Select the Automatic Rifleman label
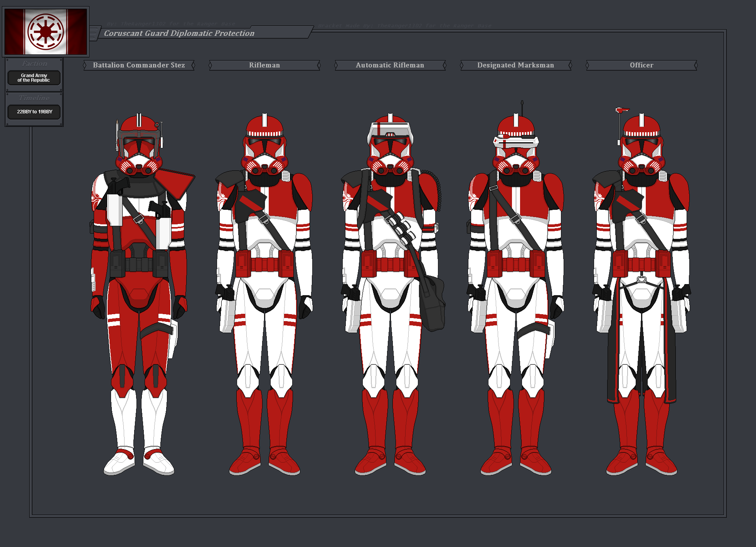 (390, 65)
